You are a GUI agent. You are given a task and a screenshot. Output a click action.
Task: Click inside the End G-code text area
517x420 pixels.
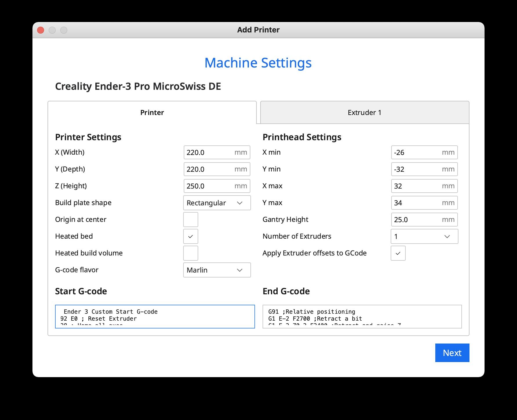362,317
